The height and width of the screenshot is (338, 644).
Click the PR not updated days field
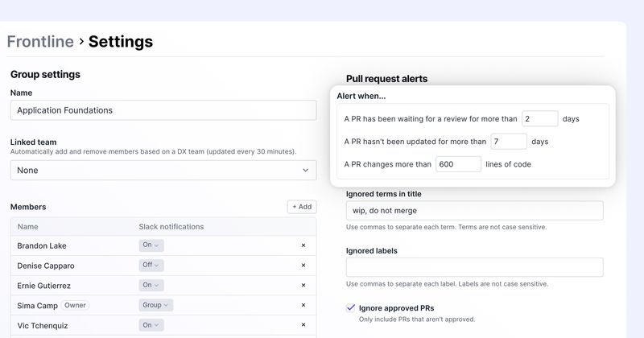click(508, 142)
